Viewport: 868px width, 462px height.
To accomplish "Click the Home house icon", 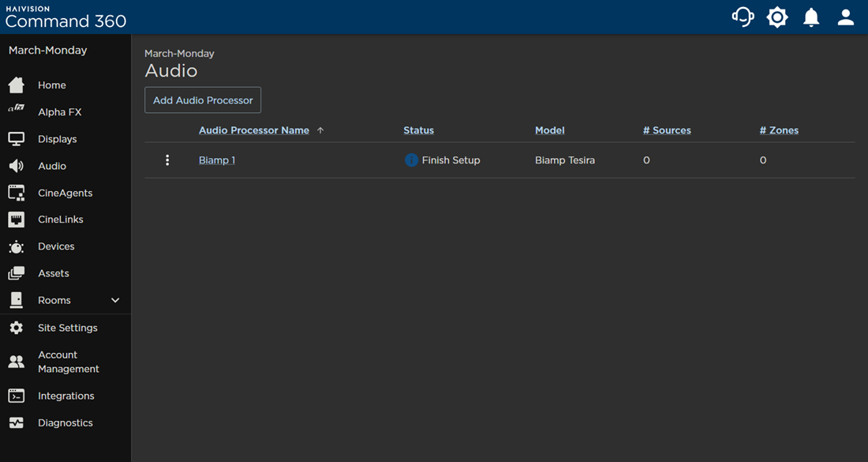I will (x=16, y=85).
